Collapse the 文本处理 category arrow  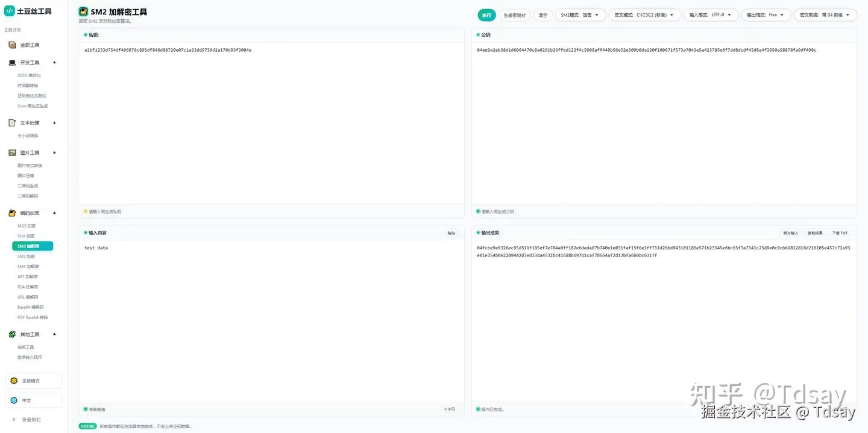(54, 122)
